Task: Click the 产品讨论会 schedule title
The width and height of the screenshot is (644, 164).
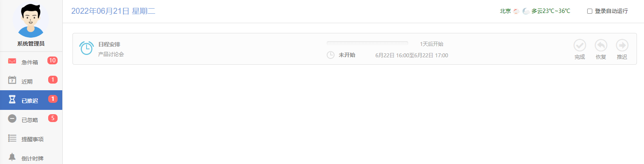Action: (111, 54)
